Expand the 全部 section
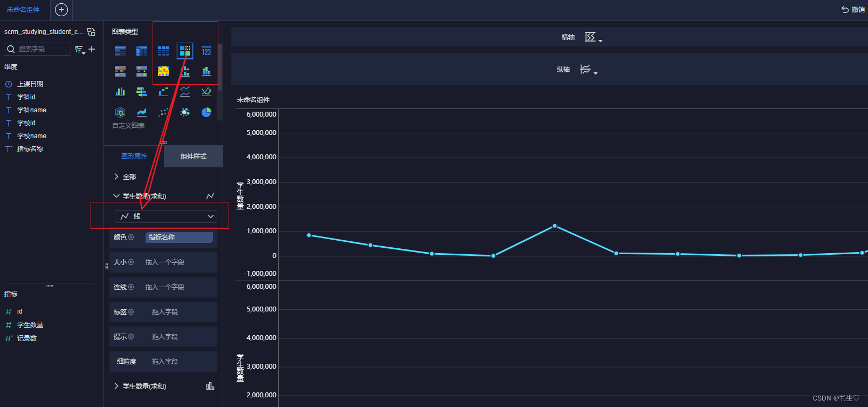 pyautogui.click(x=116, y=177)
